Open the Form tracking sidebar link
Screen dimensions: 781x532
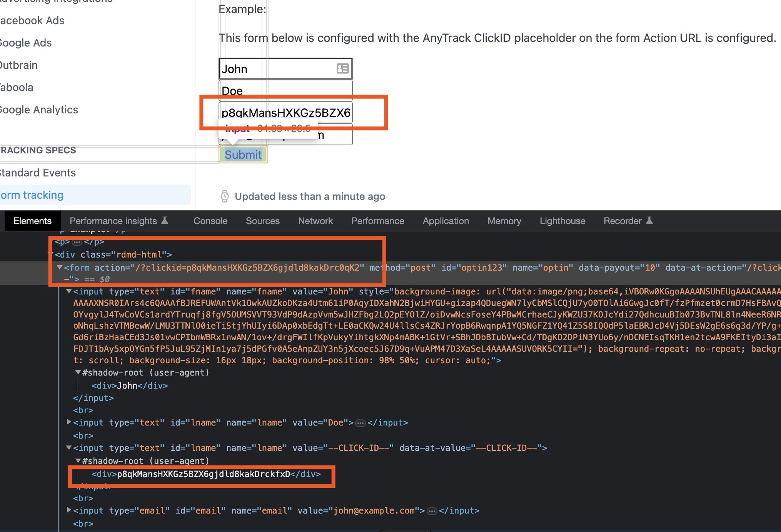click(95, 195)
